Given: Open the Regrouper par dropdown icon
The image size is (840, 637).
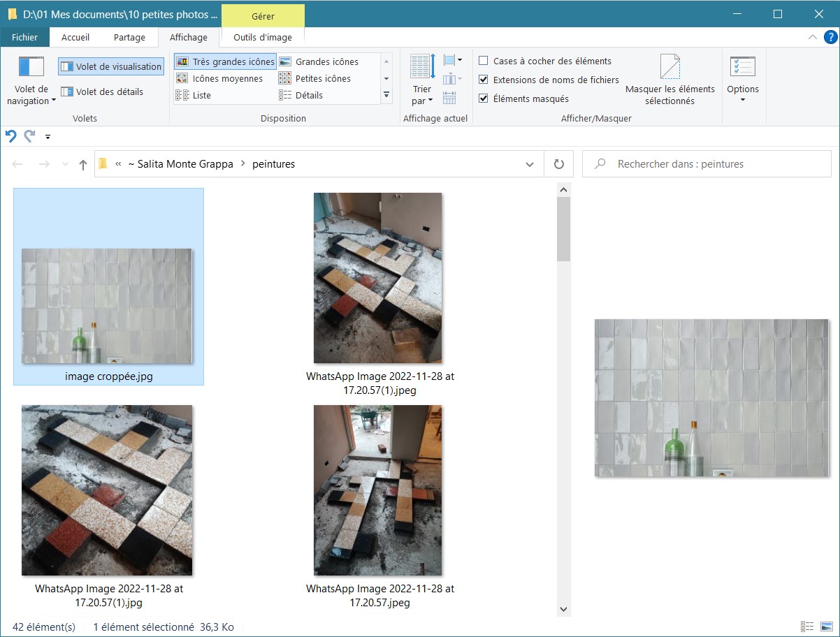Looking at the screenshot, I should 451,61.
